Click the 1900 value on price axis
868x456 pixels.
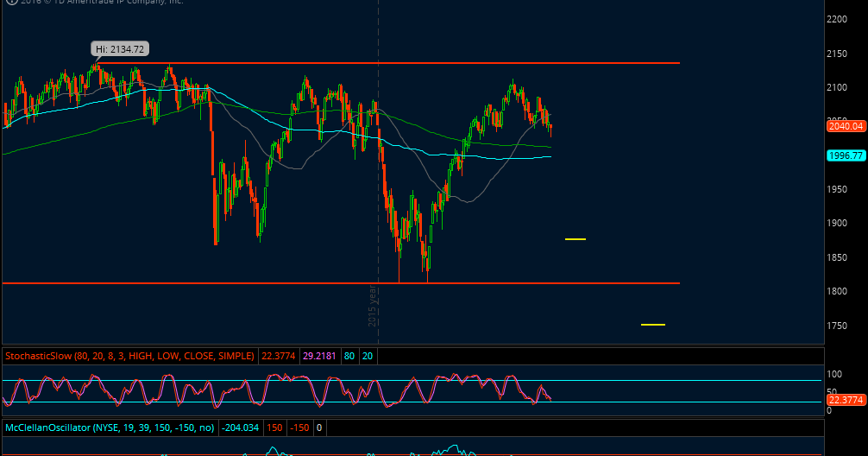(836, 224)
